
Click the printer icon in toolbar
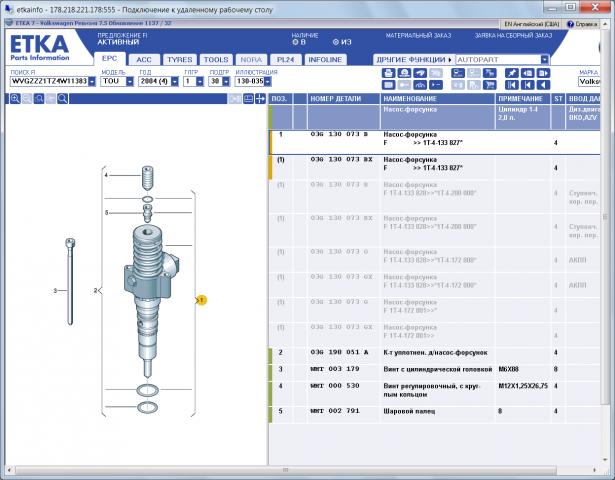pyautogui.click(x=388, y=73)
